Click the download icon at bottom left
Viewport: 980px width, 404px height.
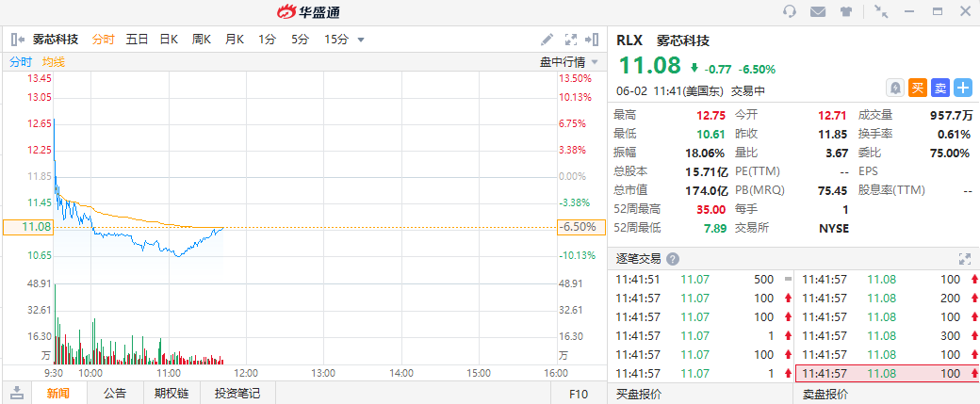click(x=17, y=393)
